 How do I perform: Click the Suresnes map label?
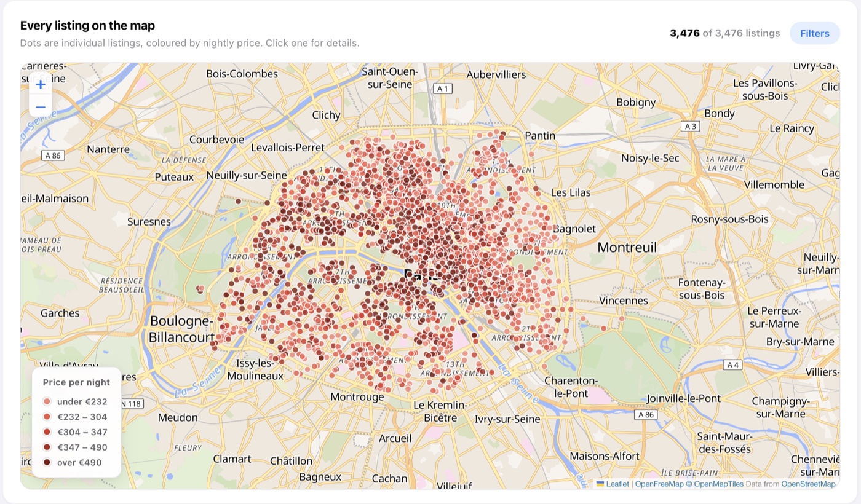click(x=149, y=221)
